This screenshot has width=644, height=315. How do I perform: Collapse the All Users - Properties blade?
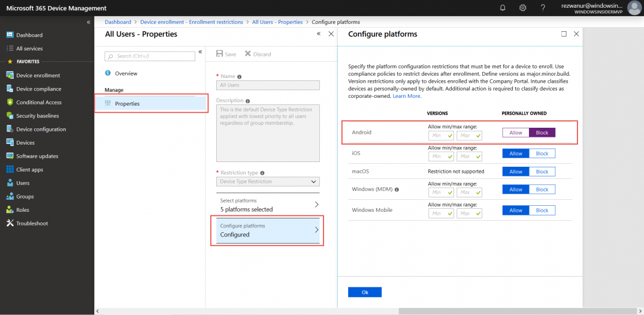coord(319,34)
